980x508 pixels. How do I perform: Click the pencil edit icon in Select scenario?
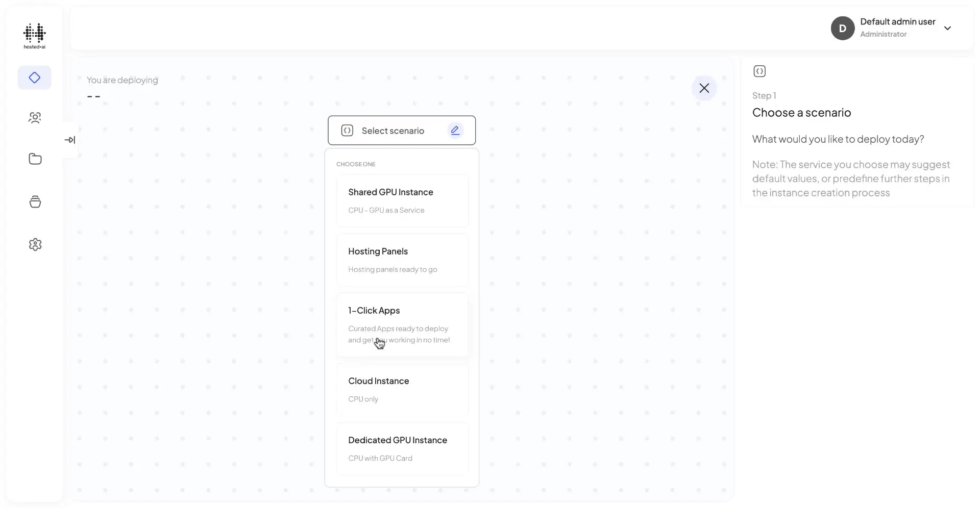point(455,130)
